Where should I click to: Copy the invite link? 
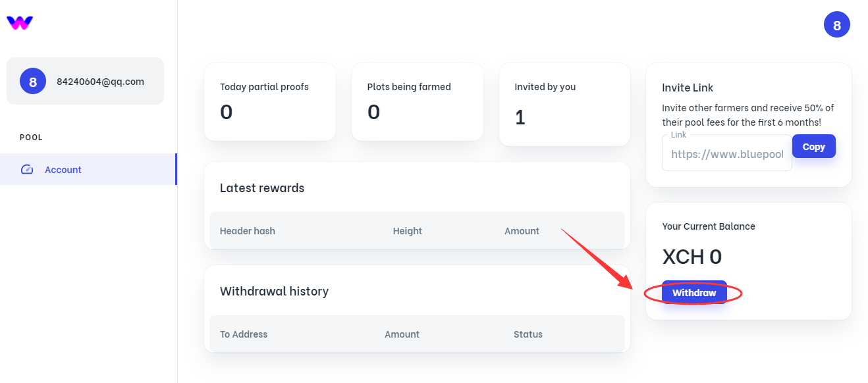(813, 147)
